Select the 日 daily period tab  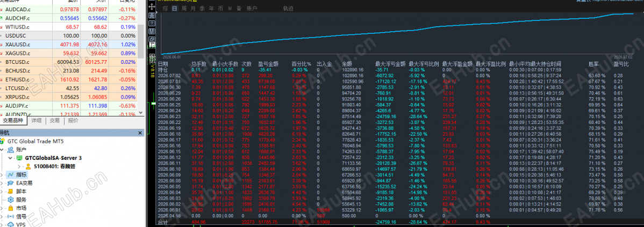coord(175,8)
